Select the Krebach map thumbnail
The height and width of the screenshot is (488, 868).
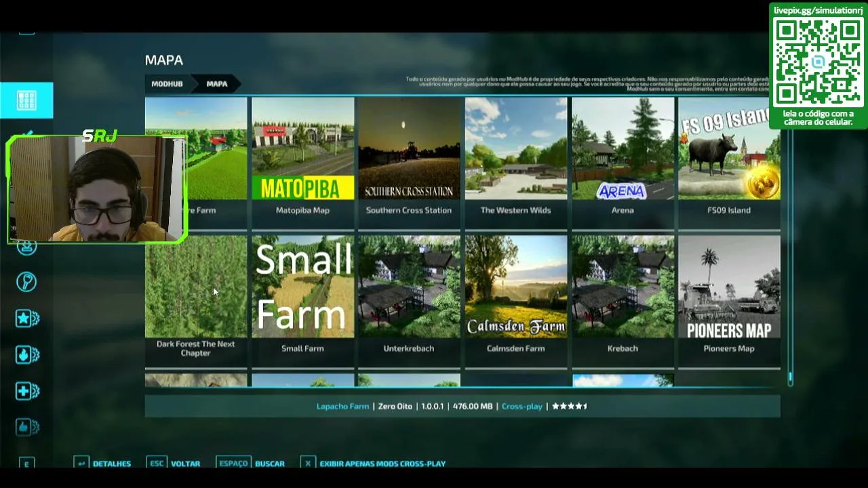coord(623,287)
